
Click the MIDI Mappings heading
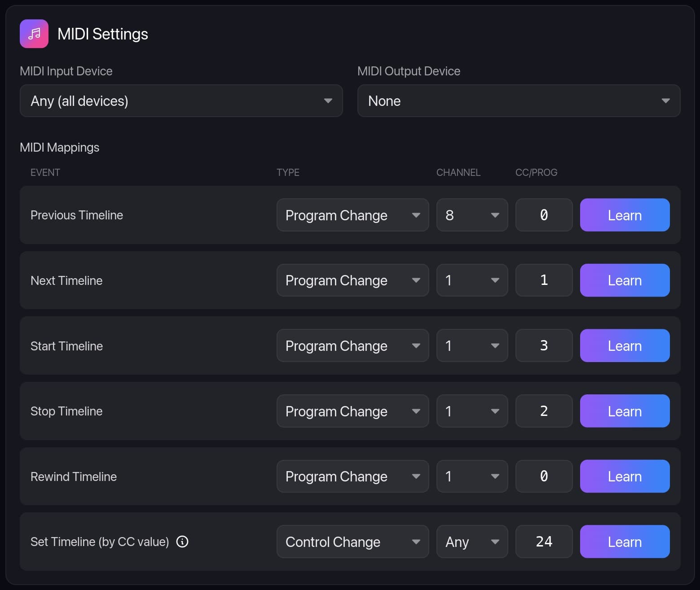click(x=60, y=147)
